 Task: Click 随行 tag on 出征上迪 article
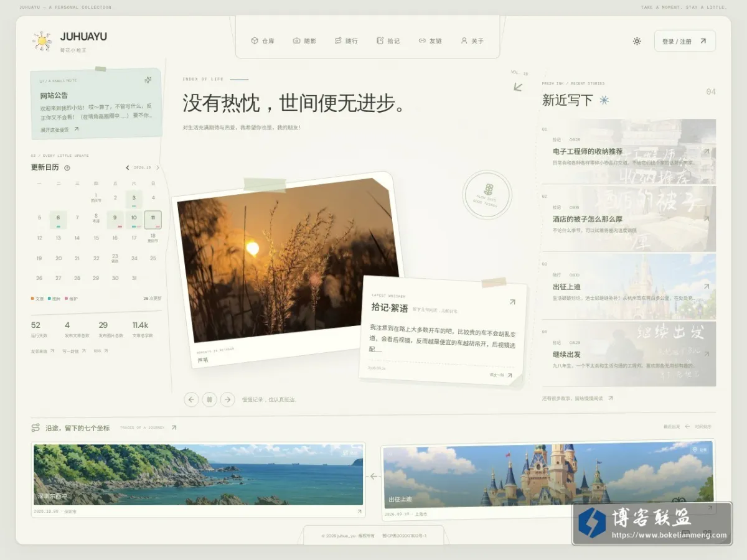(x=557, y=274)
